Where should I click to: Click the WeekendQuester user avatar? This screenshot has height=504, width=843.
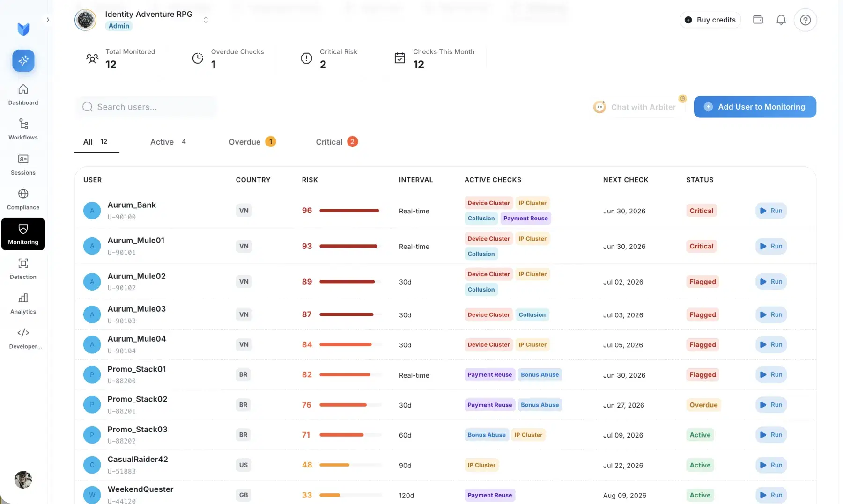[x=92, y=495]
